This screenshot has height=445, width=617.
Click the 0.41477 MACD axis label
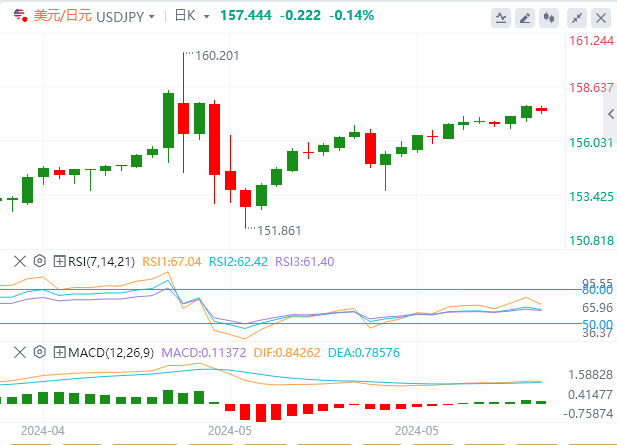(x=590, y=394)
